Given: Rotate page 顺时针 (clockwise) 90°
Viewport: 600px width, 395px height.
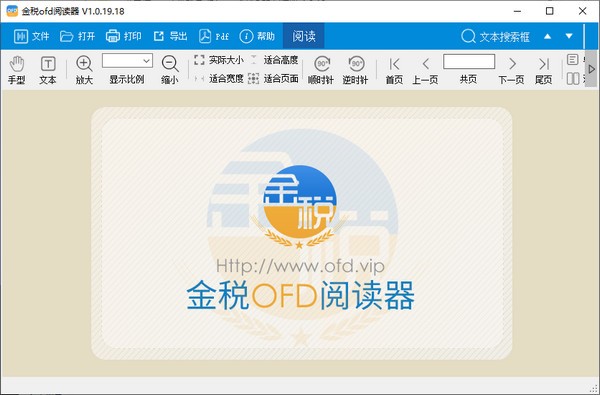Looking at the screenshot, I should [x=321, y=70].
